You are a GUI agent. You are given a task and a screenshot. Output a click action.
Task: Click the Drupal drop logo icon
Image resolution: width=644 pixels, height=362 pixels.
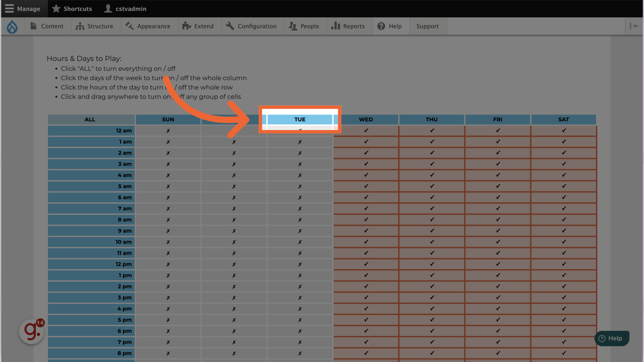pyautogui.click(x=12, y=26)
